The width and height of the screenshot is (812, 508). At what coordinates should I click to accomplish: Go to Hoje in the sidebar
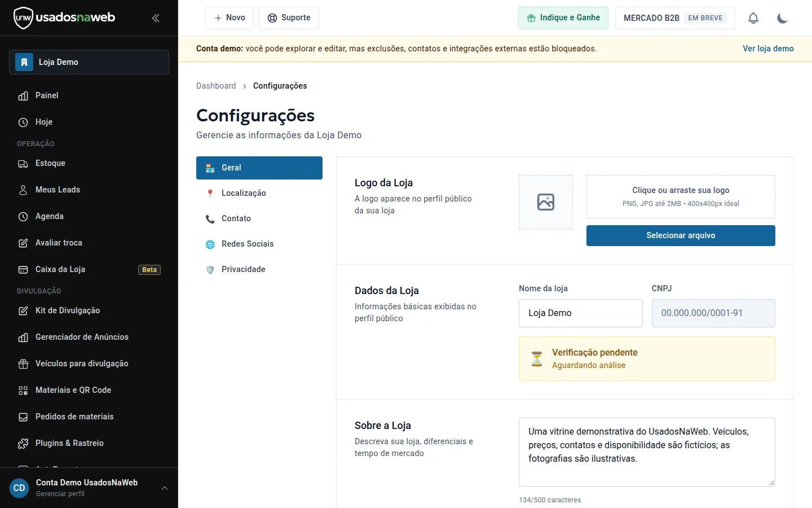89,122
